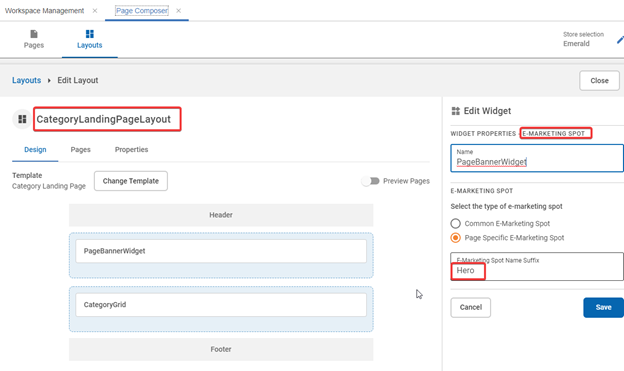Cancel widget editing

(470, 307)
